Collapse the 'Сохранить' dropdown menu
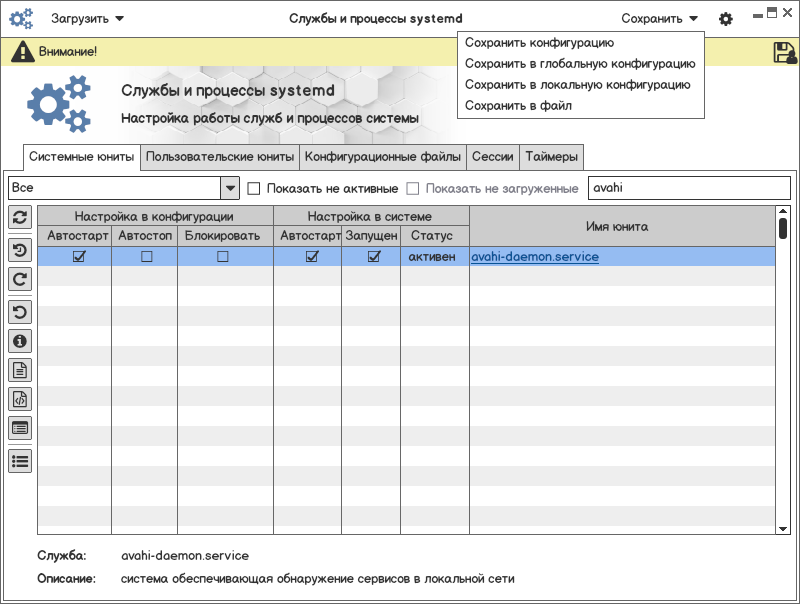The width and height of the screenshot is (800, 604). (x=659, y=18)
